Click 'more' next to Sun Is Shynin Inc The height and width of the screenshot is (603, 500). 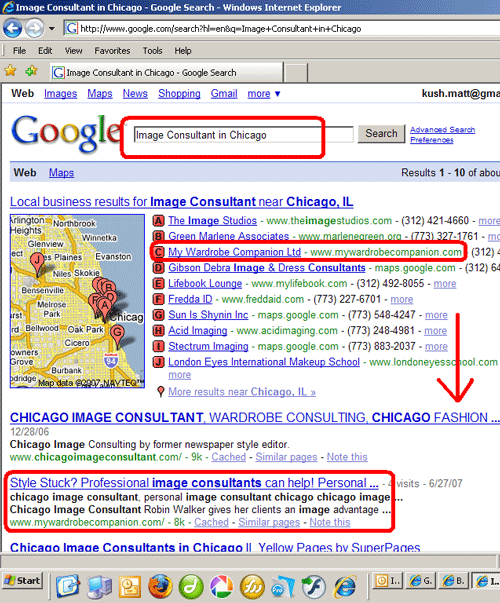click(436, 315)
